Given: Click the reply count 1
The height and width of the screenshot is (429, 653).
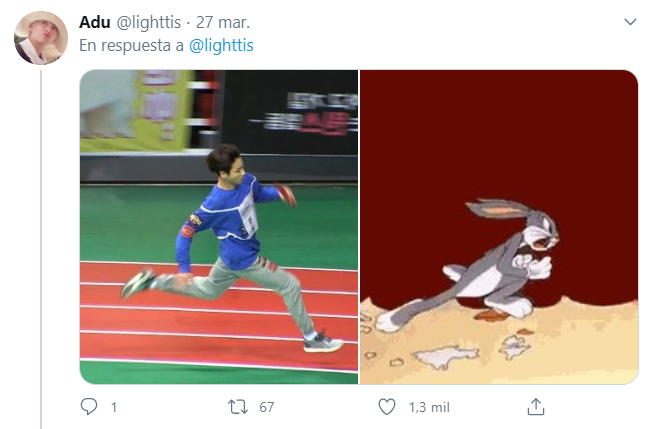Looking at the screenshot, I should (114, 407).
